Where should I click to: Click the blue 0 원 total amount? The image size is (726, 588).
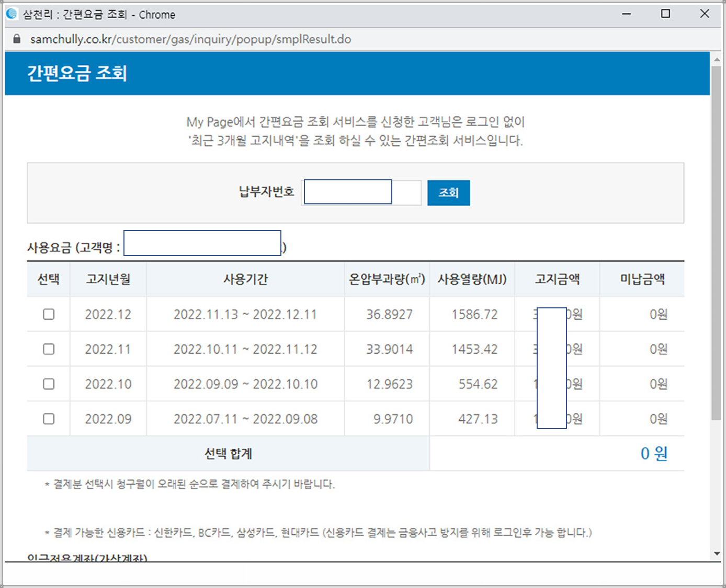point(654,454)
